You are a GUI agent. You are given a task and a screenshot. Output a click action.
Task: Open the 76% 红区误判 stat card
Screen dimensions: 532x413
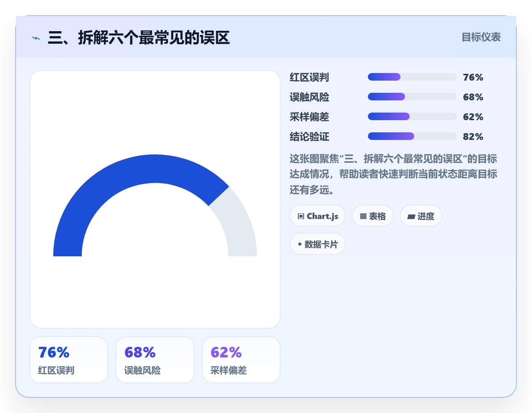69,360
